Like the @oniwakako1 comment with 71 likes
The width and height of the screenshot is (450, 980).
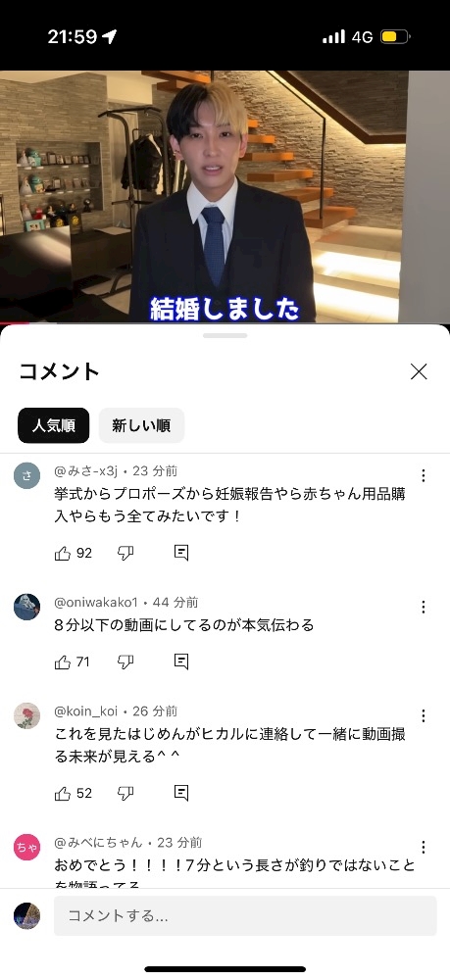click(63, 661)
